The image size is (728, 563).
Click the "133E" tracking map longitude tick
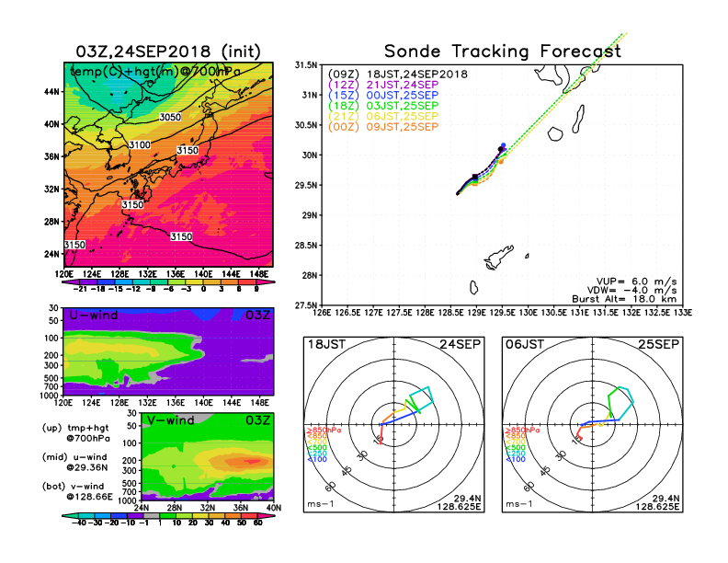[x=683, y=313]
